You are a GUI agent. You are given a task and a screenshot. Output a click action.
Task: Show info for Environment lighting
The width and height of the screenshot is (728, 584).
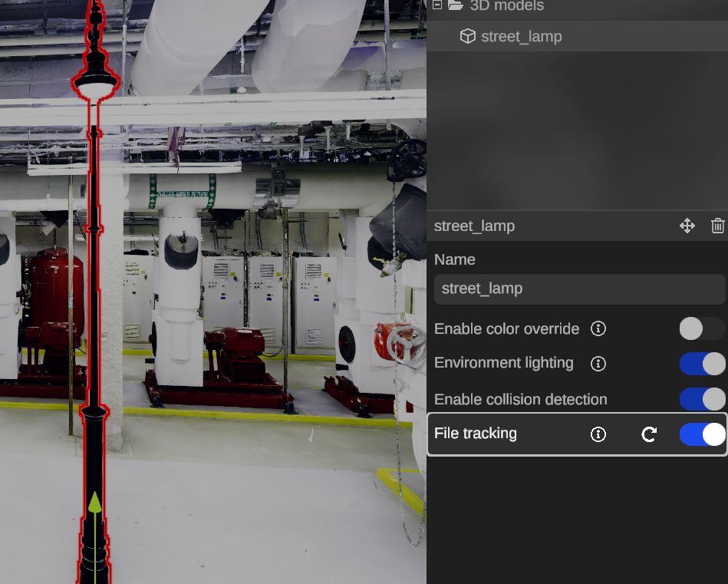click(598, 363)
